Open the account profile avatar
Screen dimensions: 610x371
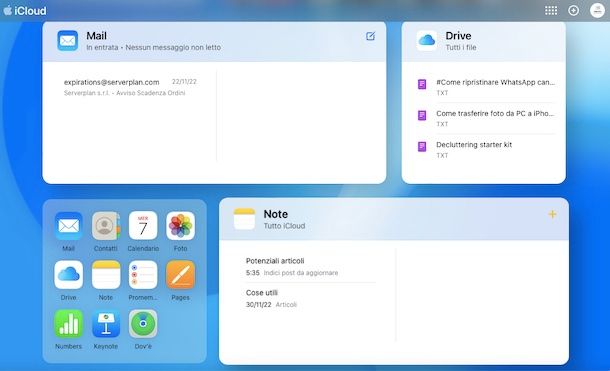(597, 10)
